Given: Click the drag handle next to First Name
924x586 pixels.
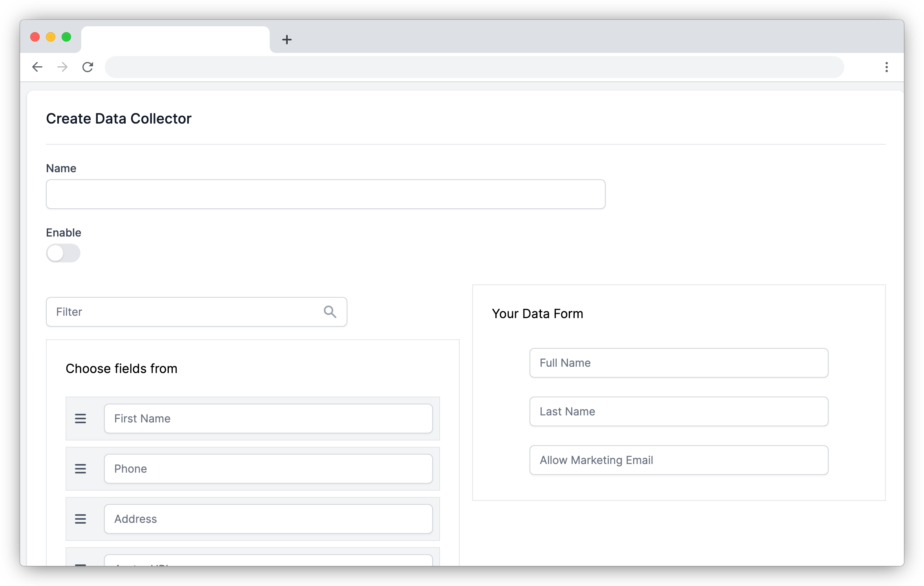Looking at the screenshot, I should tap(80, 418).
